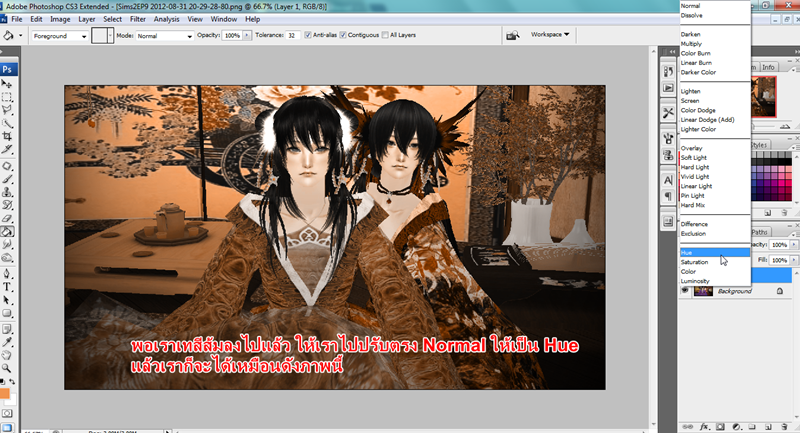The image size is (800, 433).
Task: Choose Hue blend mode
Action: pos(715,252)
